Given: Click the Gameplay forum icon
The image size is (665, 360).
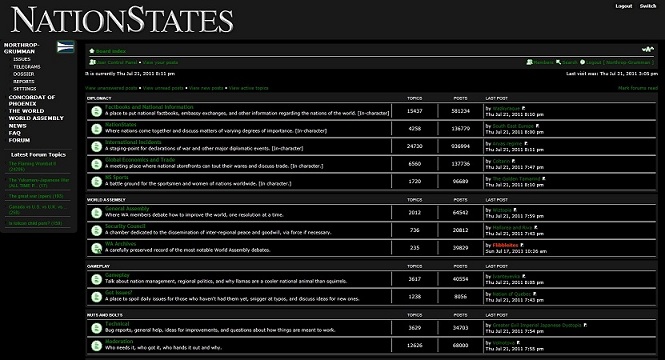Looking at the screenshot, I should pyautogui.click(x=96, y=279).
